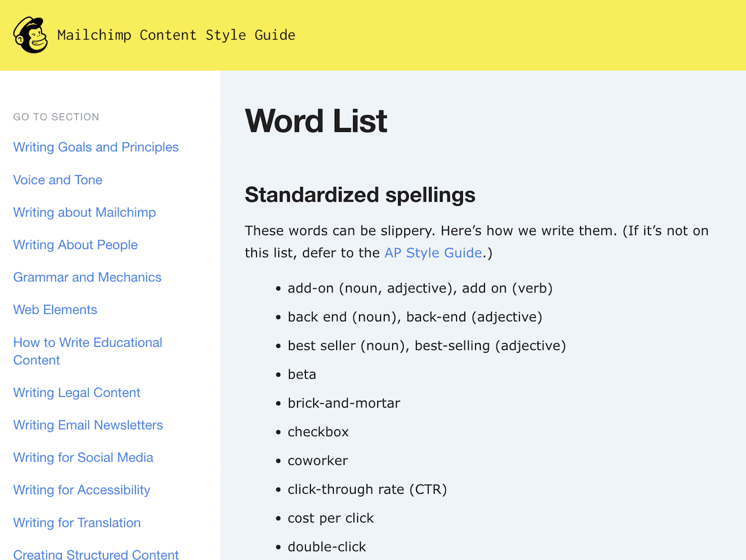Open How to Write Educational Content
The height and width of the screenshot is (560, 746).
tap(88, 351)
